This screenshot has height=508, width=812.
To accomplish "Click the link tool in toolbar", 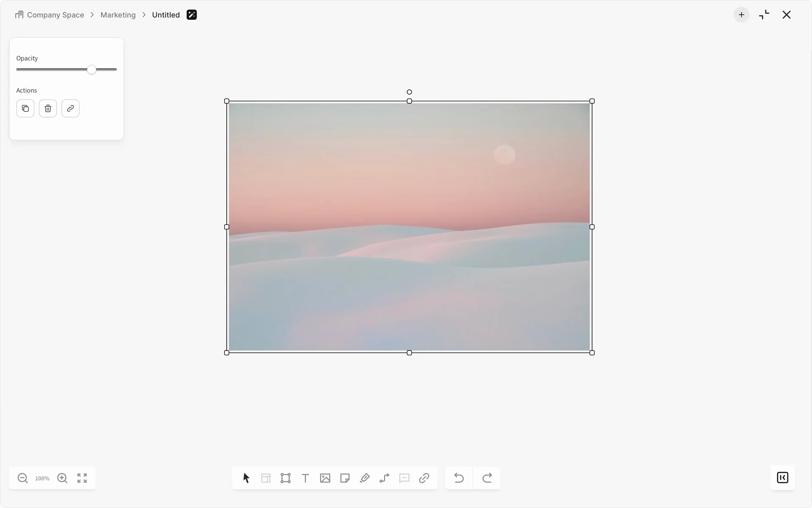I will tap(424, 478).
